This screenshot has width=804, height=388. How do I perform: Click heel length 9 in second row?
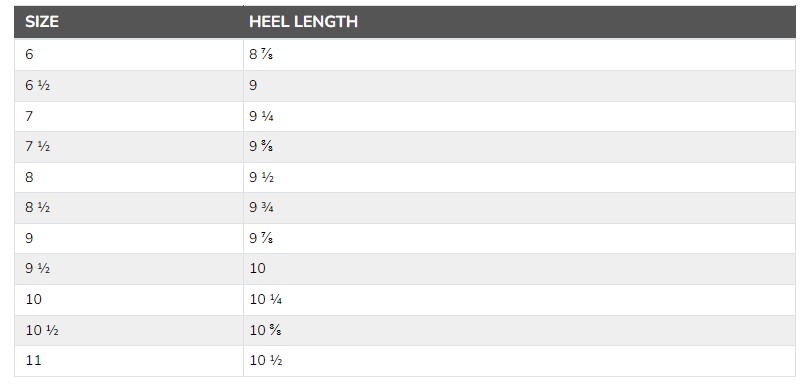[519, 86]
